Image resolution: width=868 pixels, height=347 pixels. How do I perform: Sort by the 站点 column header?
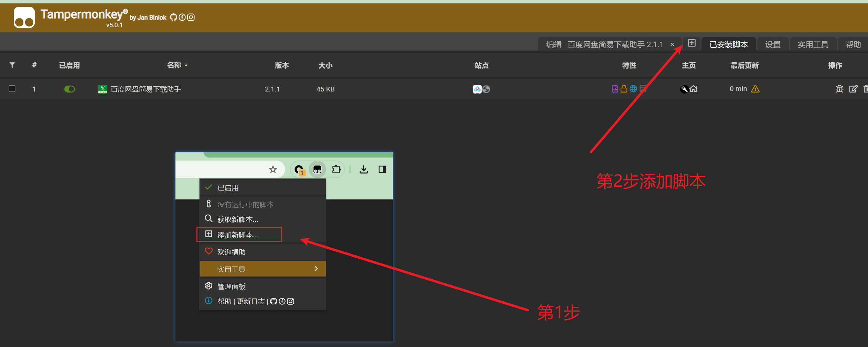tap(481, 65)
